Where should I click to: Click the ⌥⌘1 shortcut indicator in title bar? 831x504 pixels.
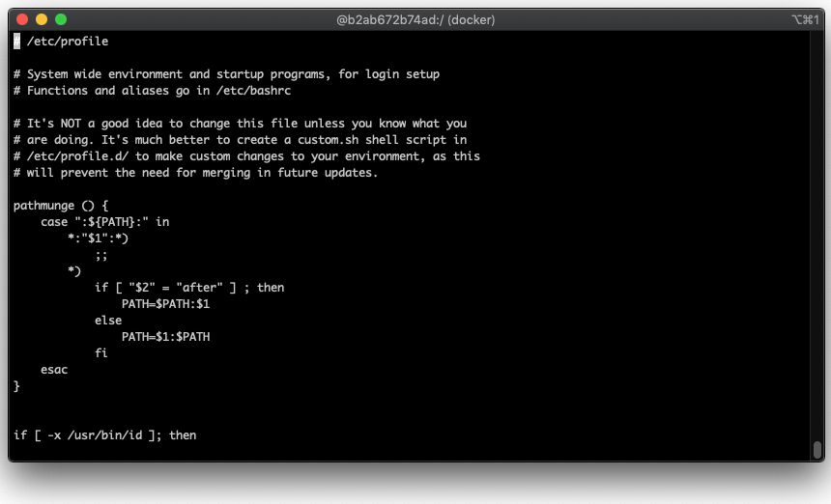(x=803, y=19)
